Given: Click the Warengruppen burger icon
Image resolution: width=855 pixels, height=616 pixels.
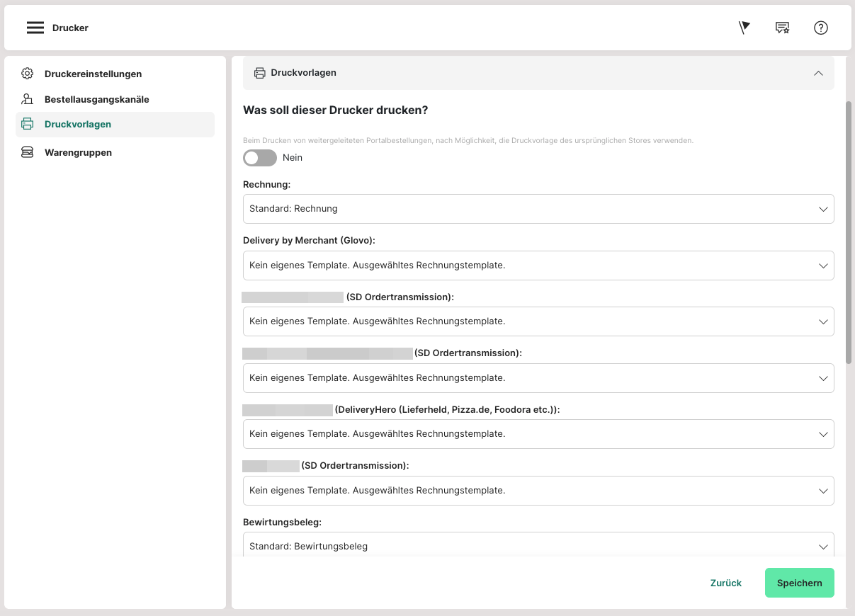Looking at the screenshot, I should pyautogui.click(x=28, y=152).
